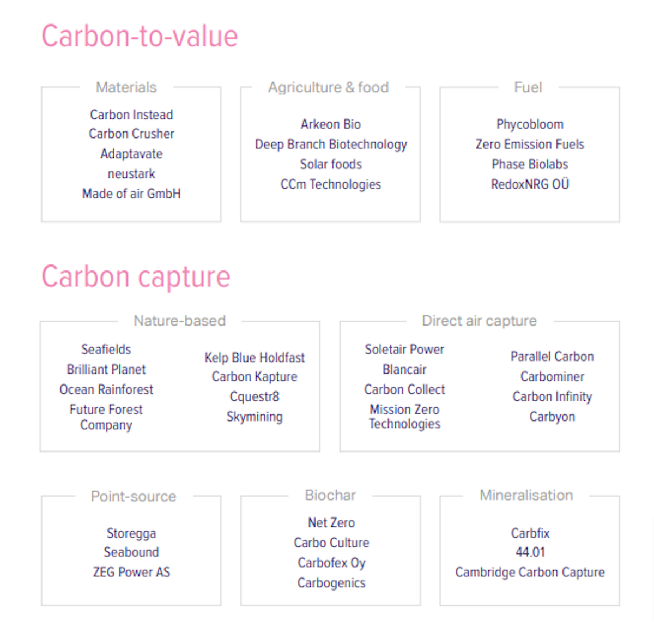The width and height of the screenshot is (654, 644).
Task: Select Storegga in Point-source
Action: [x=131, y=533]
